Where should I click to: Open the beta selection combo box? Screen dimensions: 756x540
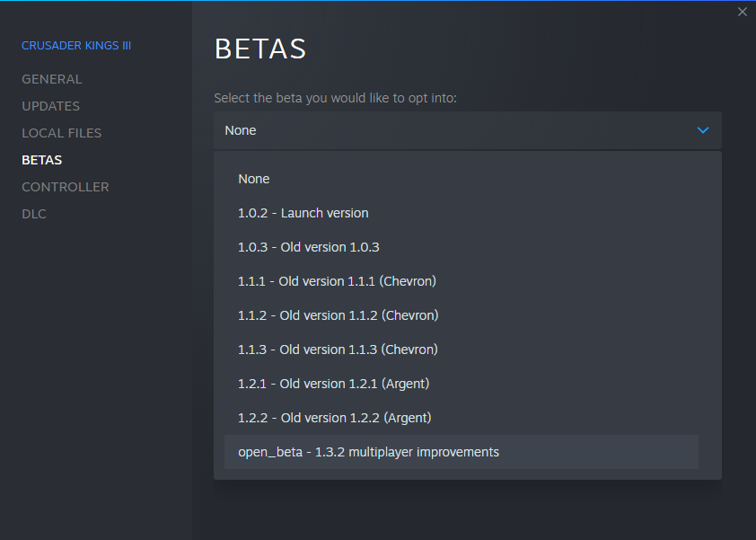click(467, 129)
